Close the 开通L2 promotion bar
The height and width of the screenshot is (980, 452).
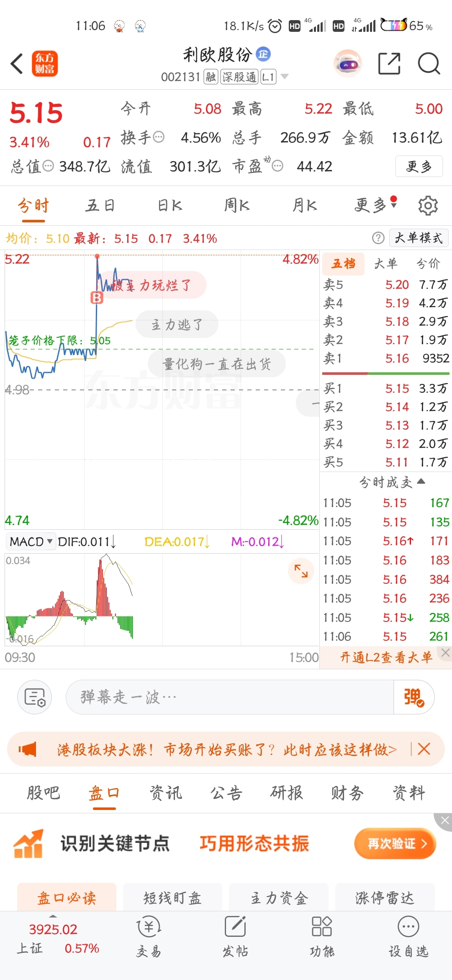coord(445,652)
